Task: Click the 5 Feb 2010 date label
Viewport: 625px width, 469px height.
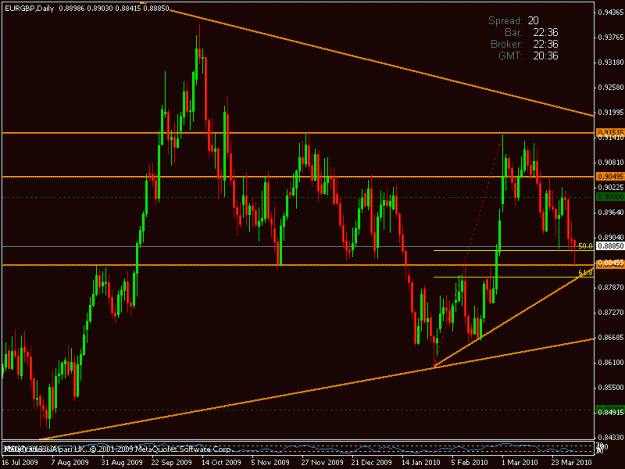Action: point(470,463)
